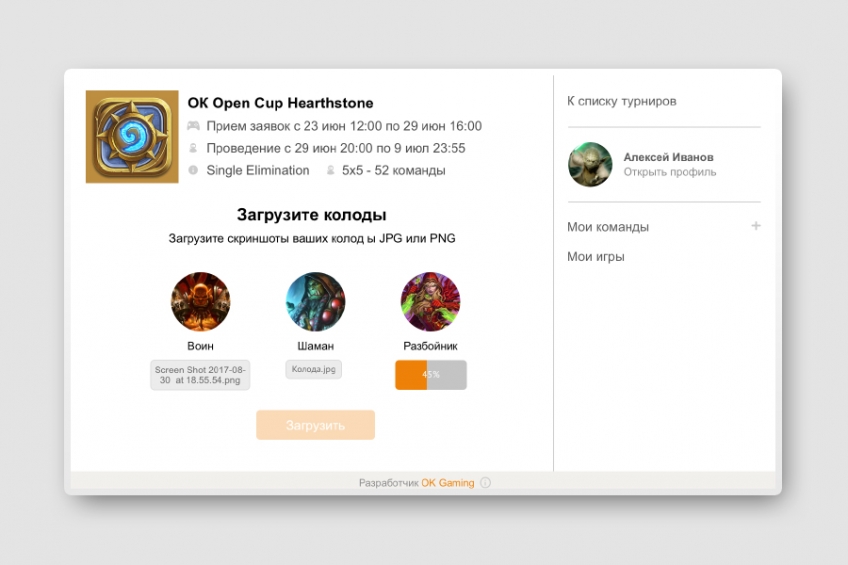This screenshot has height=565, width=848.
Task: Open the OK Gaming developer link
Action: pos(448,483)
